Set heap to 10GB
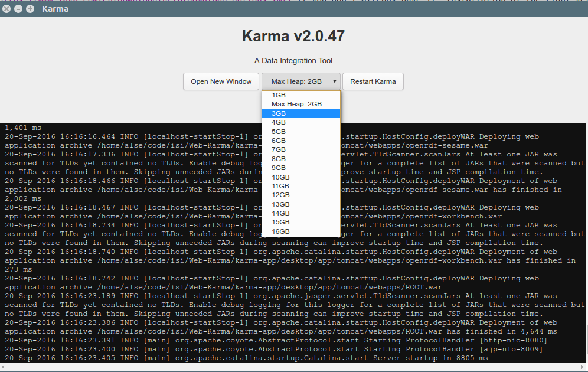 point(300,177)
